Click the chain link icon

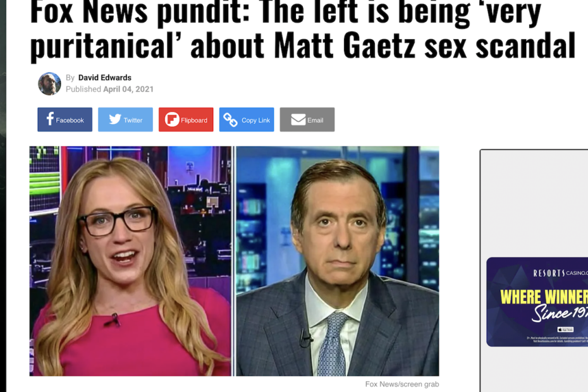(230, 119)
